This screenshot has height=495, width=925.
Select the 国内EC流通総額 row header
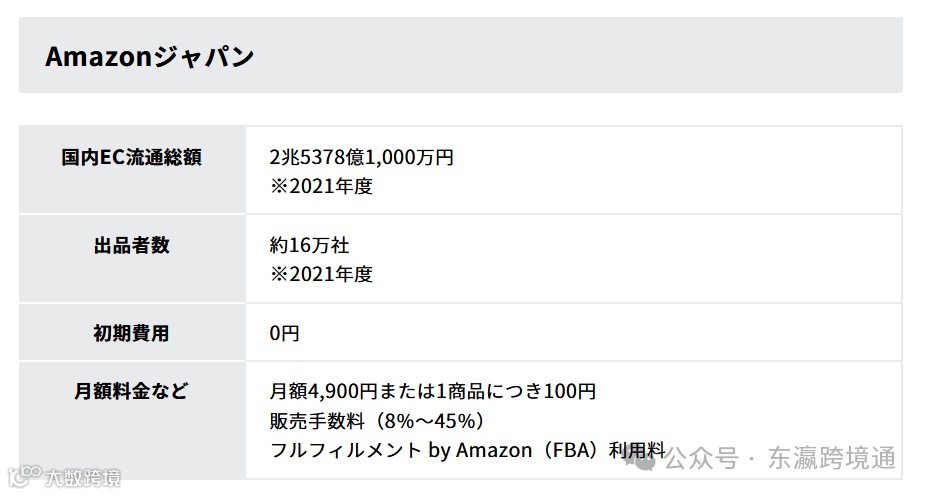click(132, 158)
